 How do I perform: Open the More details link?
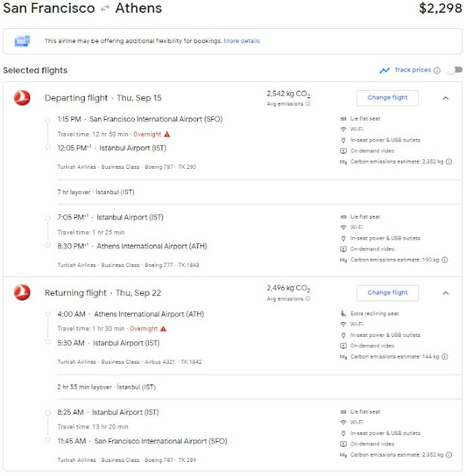pyautogui.click(x=242, y=41)
